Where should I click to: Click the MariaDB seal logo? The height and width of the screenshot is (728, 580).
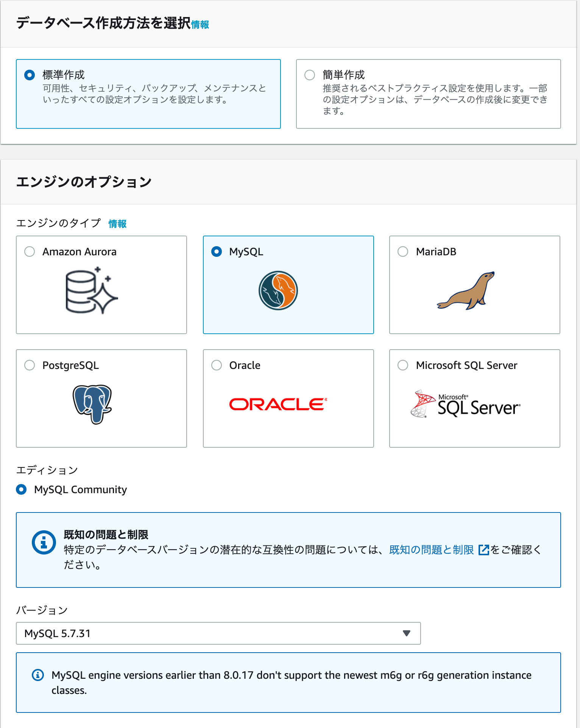point(466,291)
